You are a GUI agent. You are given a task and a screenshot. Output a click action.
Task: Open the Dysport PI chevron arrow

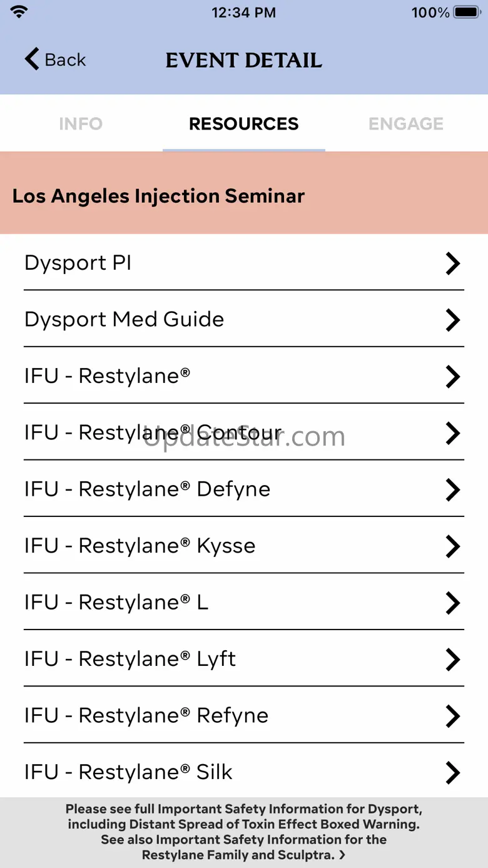point(452,263)
